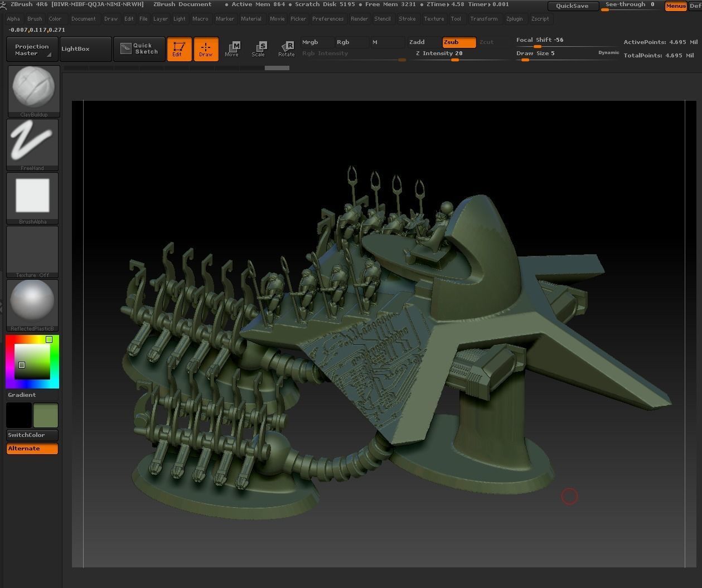Open Projection Master
The image size is (702, 588).
coord(32,49)
